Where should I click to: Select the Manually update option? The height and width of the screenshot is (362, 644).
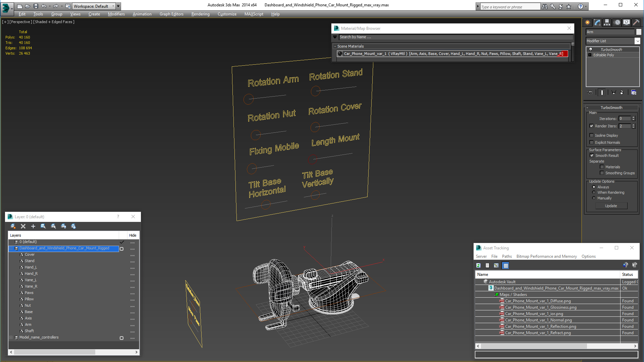tap(594, 198)
